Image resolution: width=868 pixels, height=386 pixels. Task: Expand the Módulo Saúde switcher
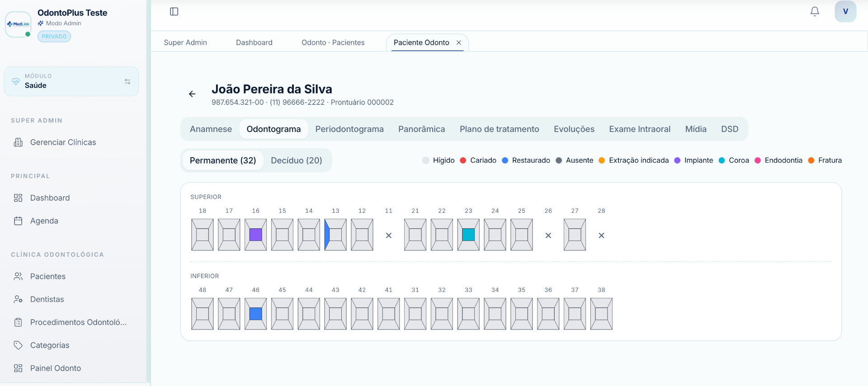(x=71, y=81)
